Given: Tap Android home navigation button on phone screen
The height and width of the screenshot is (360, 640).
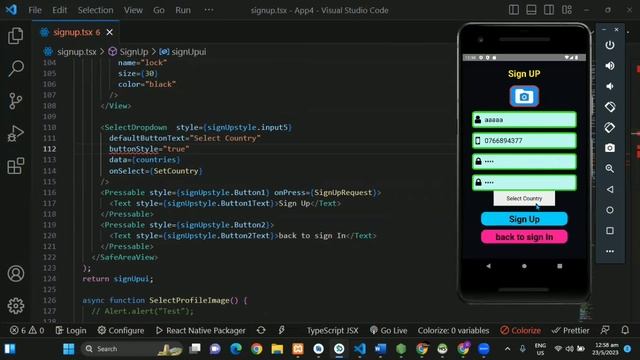Looking at the screenshot, I should click(524, 266).
